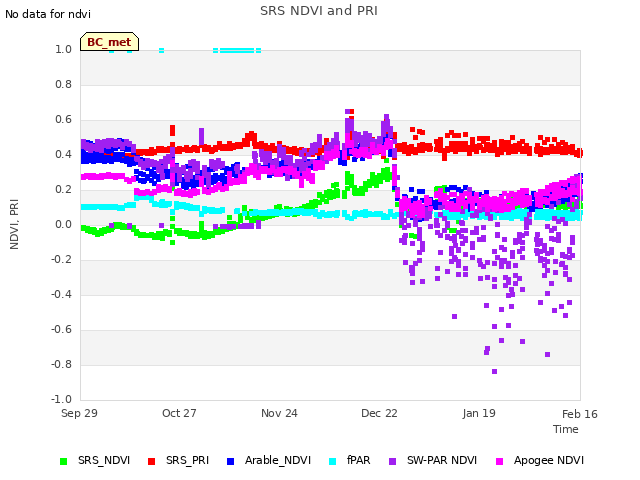The width and height of the screenshot is (640, 480).
Task: Toggle the Arable_NDVI series label
Action: (x=278, y=460)
